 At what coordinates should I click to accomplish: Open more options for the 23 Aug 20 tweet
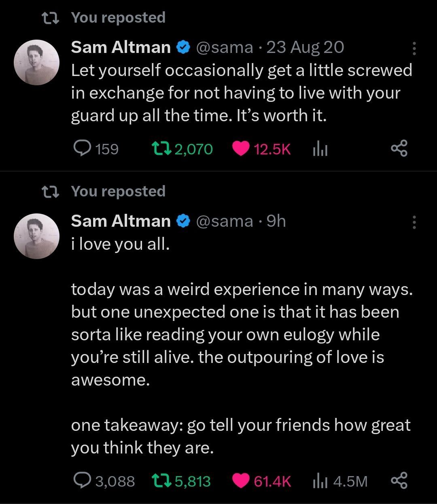pos(414,49)
